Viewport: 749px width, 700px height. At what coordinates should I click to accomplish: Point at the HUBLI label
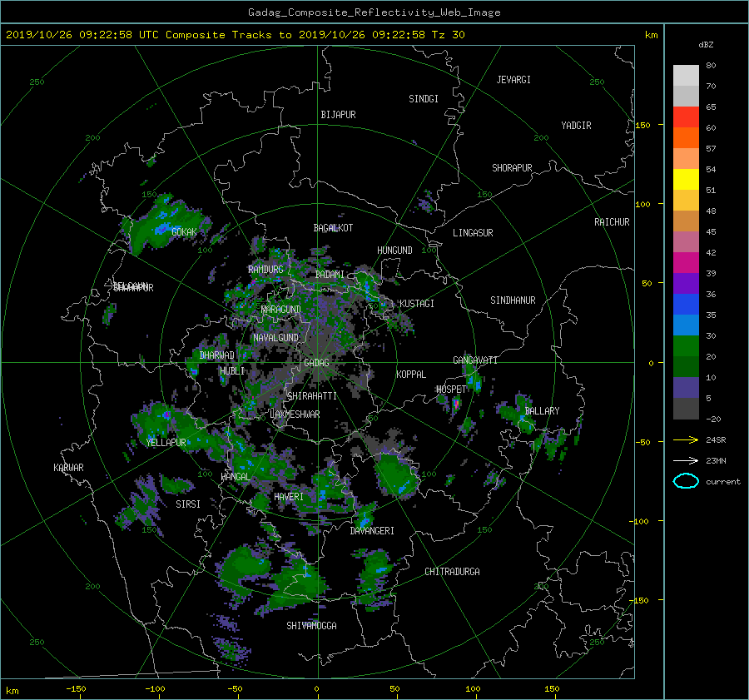click(231, 371)
